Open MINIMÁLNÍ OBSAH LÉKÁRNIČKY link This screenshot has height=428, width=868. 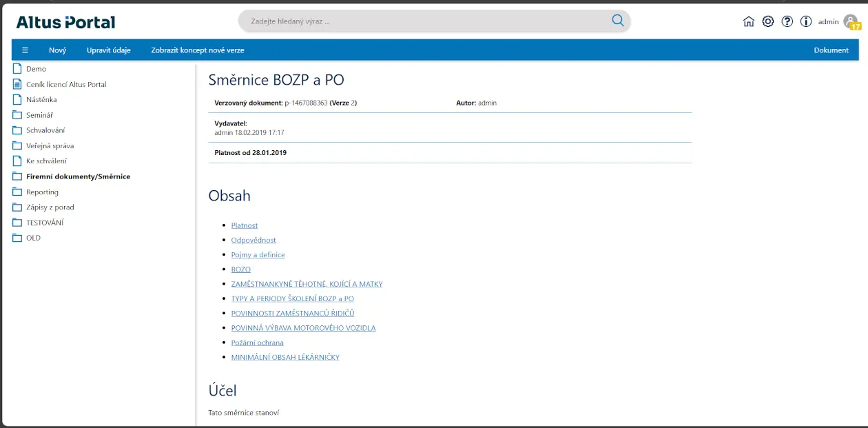coord(285,357)
